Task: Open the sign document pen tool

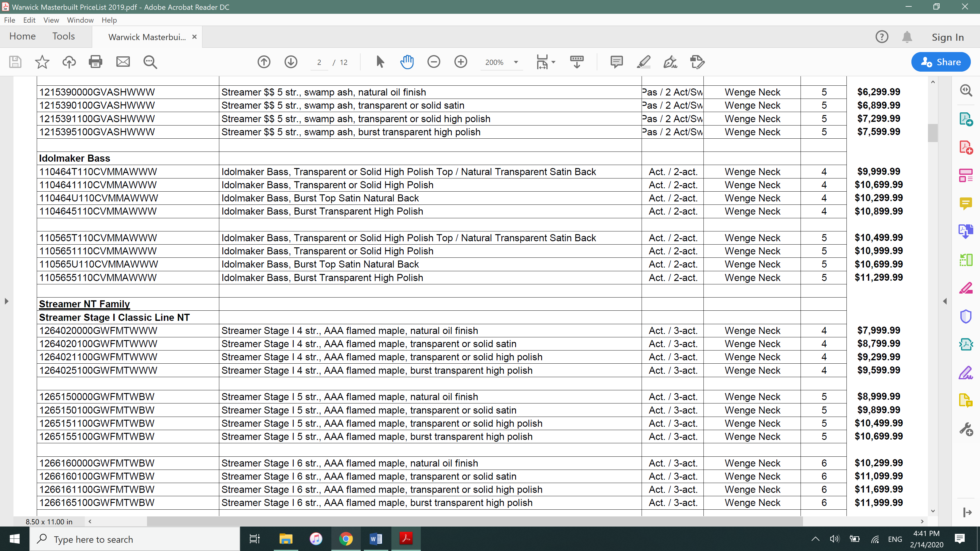Action: [x=670, y=62]
